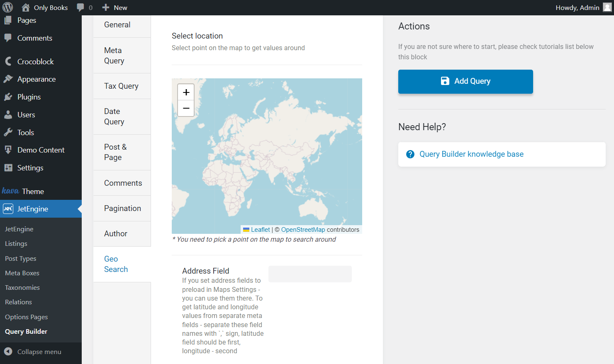Click the Users person icon

[8, 115]
